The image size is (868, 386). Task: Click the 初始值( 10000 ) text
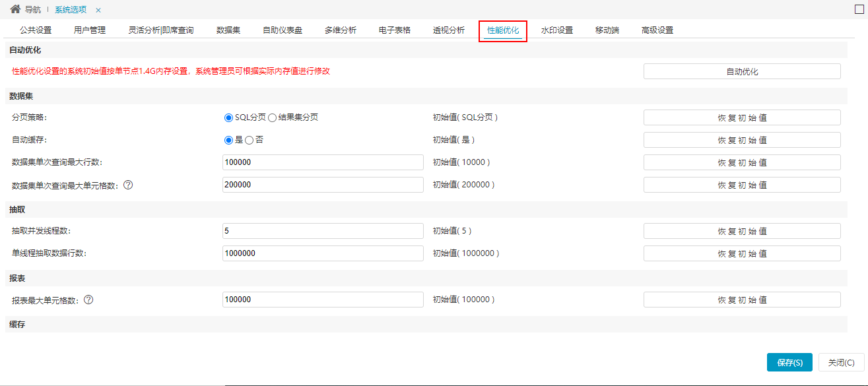coord(461,162)
